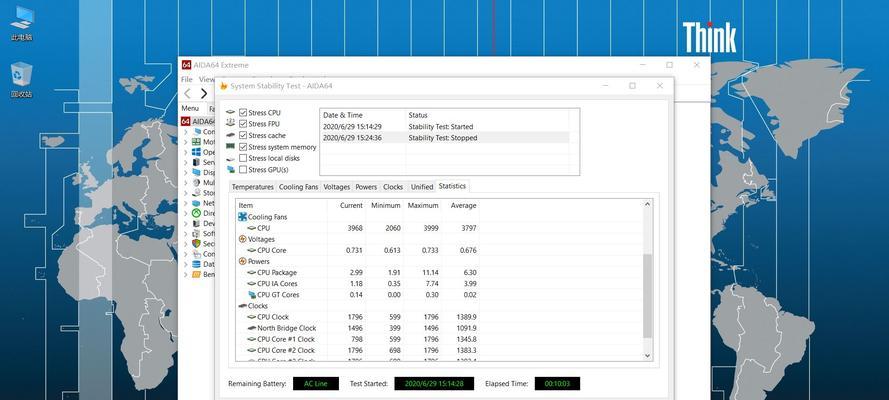889x400 pixels.
Task: Select the Xbox-style DirectX icon in AIDA64 tree
Action: [x=196, y=213]
